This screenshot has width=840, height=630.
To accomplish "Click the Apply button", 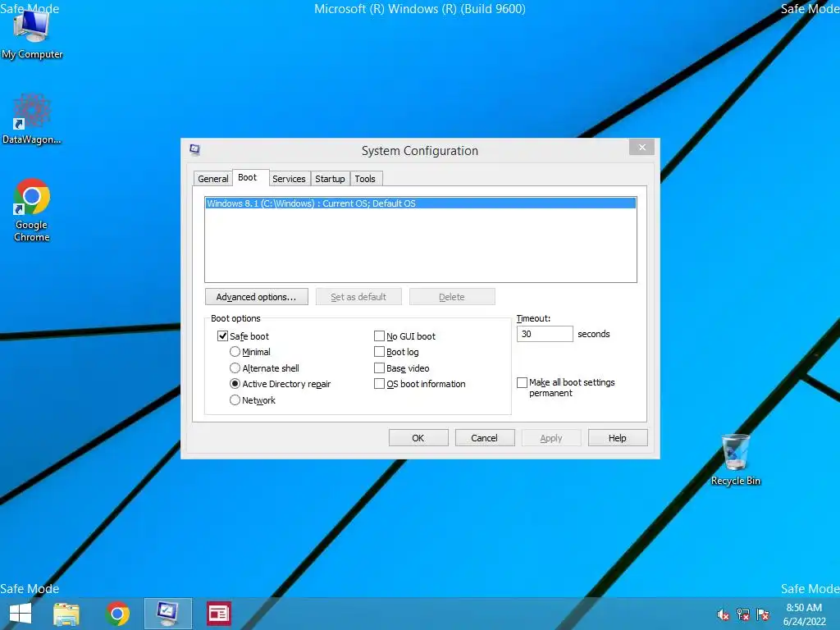I will (551, 438).
